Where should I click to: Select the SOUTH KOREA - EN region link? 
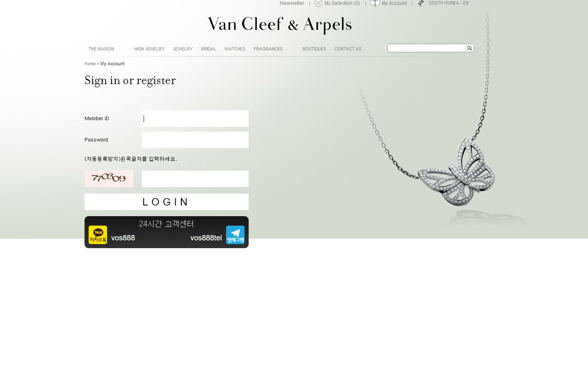pyautogui.click(x=448, y=3)
